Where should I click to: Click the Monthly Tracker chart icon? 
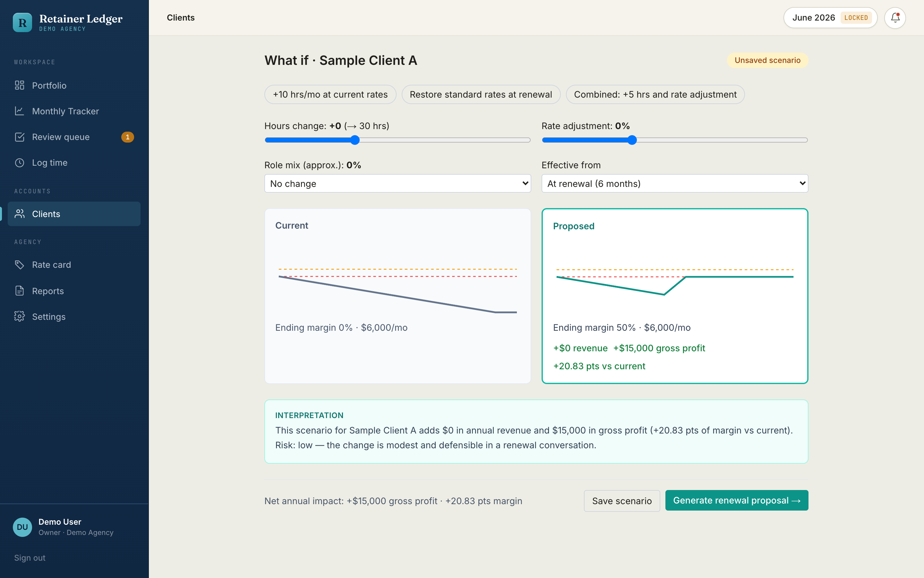pyautogui.click(x=20, y=111)
